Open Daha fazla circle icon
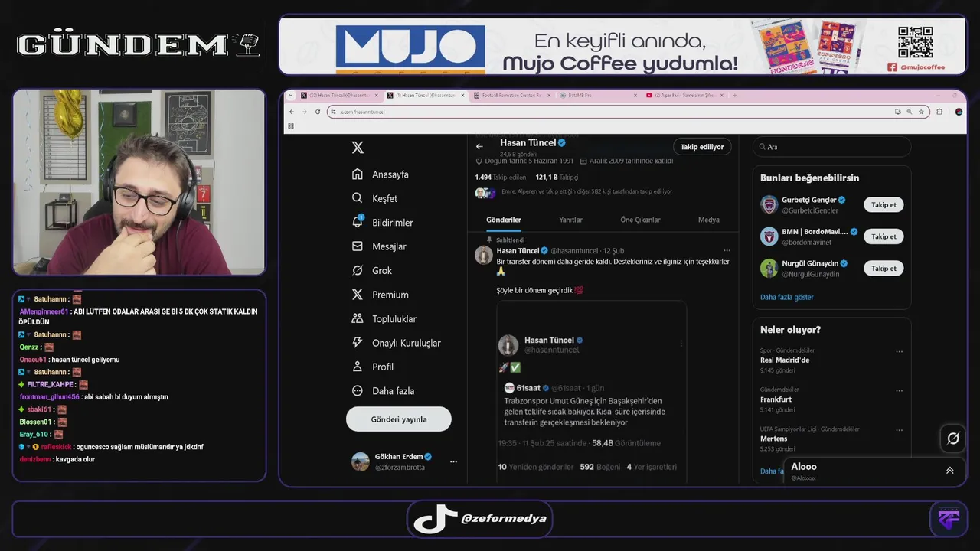 pos(358,390)
